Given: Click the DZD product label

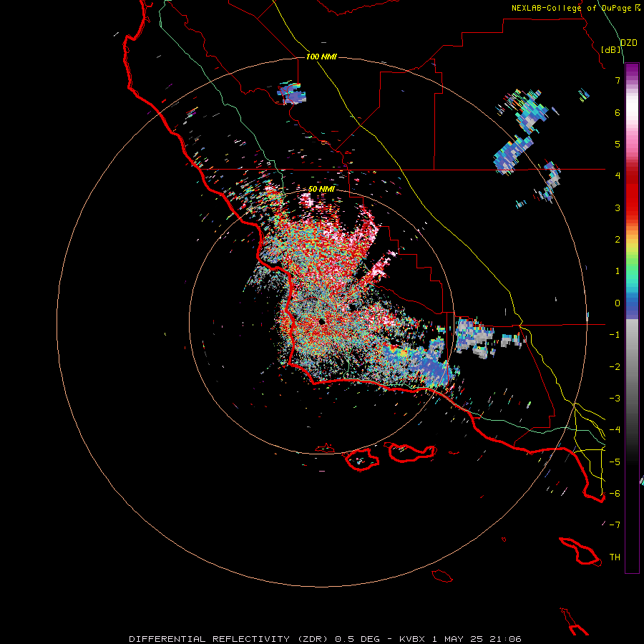Looking at the screenshot, I should (x=628, y=43).
